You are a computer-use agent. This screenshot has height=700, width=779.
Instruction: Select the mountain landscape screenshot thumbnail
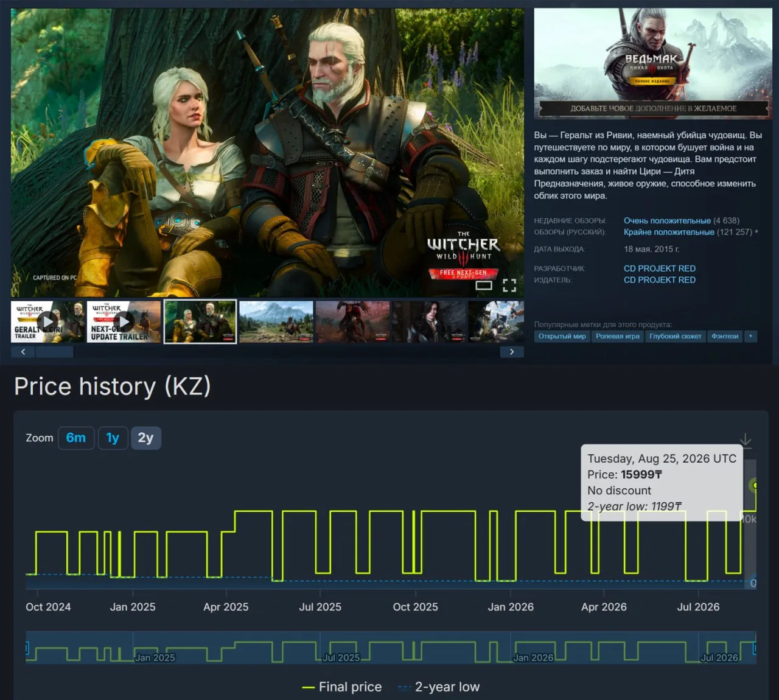click(276, 321)
